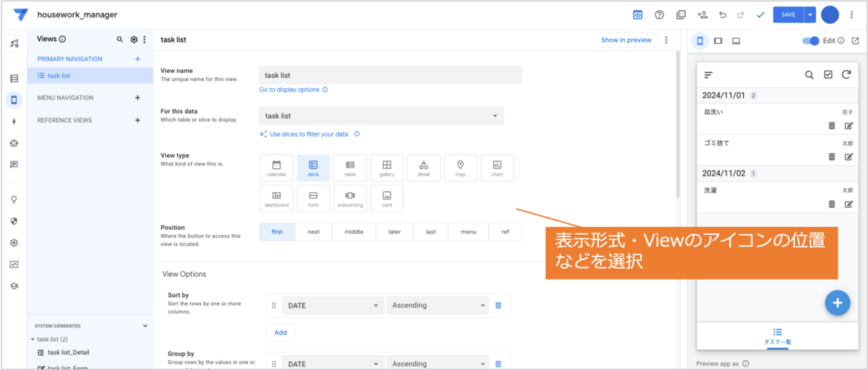This screenshot has height=370, width=868.
Task: Select the dashboard view type
Action: pos(276,198)
